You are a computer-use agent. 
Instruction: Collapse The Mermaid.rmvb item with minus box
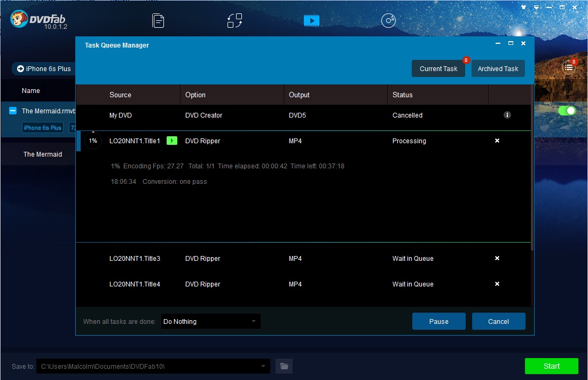click(13, 111)
